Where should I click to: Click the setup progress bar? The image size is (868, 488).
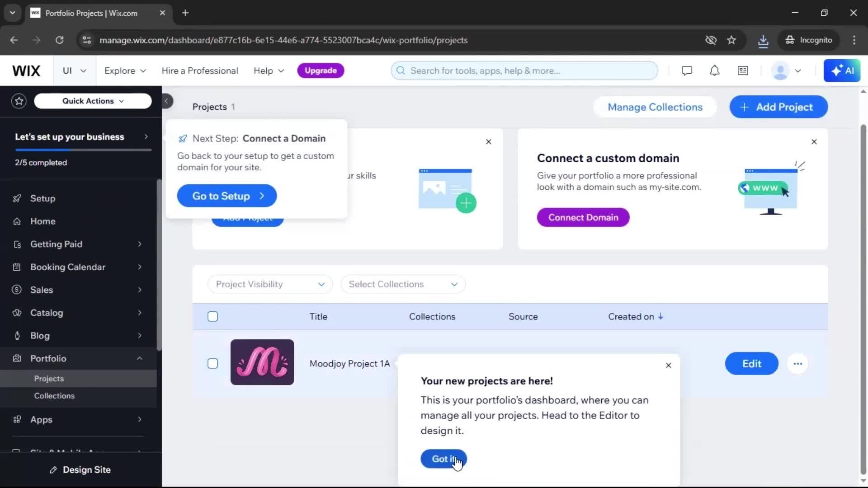83,150
